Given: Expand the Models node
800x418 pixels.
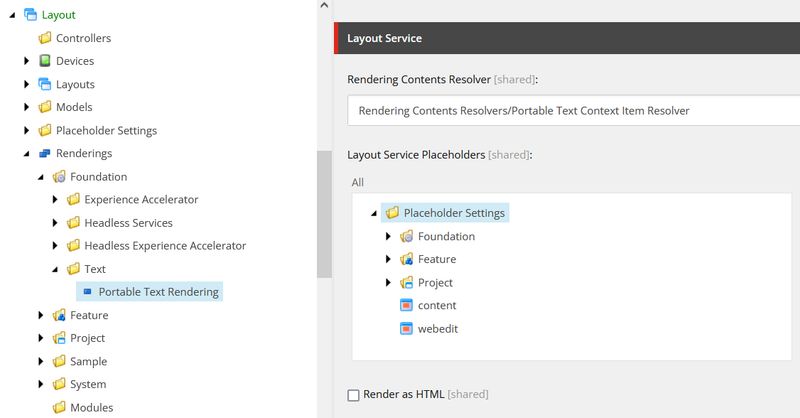Looking at the screenshot, I should [x=27, y=107].
